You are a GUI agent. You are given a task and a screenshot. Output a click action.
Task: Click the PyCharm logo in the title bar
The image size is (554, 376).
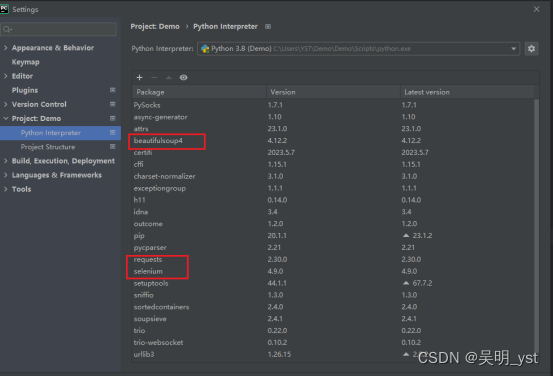point(4,9)
